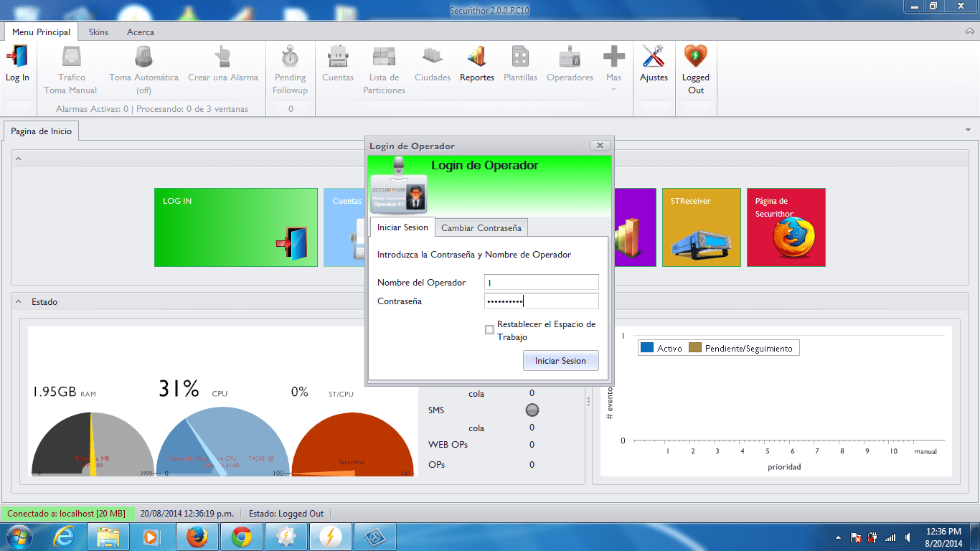Click the green LOG IN tile

(235, 227)
